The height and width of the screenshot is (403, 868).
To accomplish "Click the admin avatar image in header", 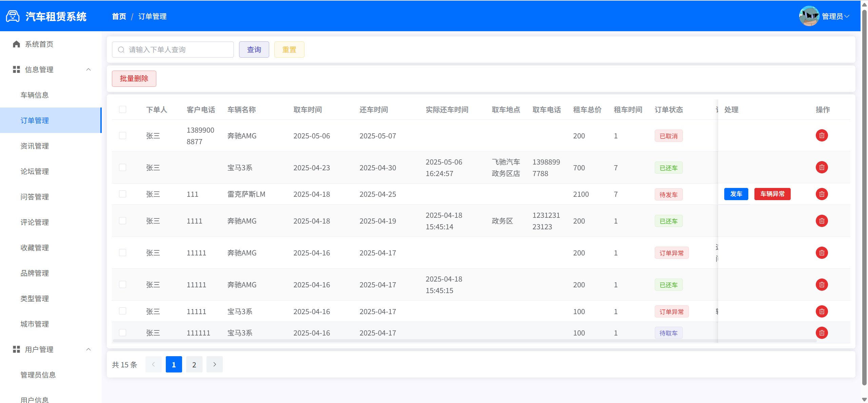I will click(x=809, y=16).
